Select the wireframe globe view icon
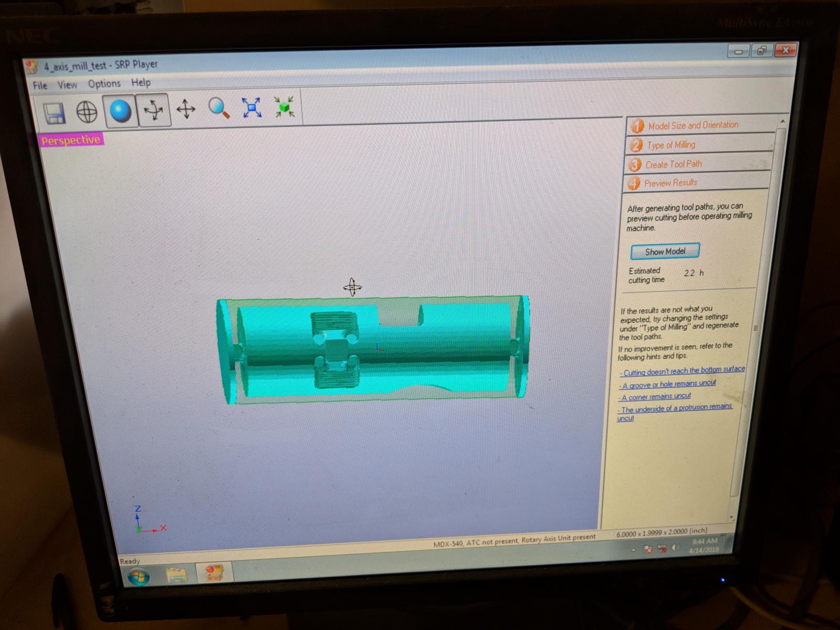Screen dimensions: 840x630 click(87, 112)
